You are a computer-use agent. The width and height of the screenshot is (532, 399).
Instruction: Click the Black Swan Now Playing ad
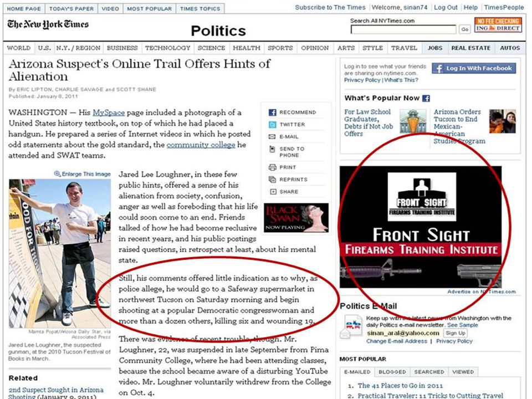[x=296, y=218]
